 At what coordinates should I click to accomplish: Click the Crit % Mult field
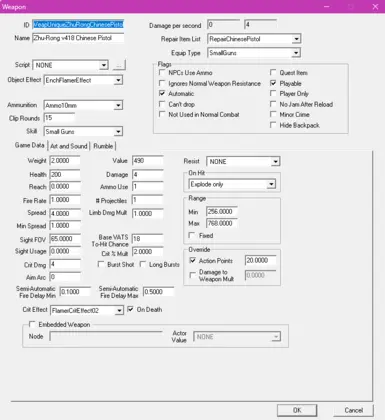tap(148, 252)
